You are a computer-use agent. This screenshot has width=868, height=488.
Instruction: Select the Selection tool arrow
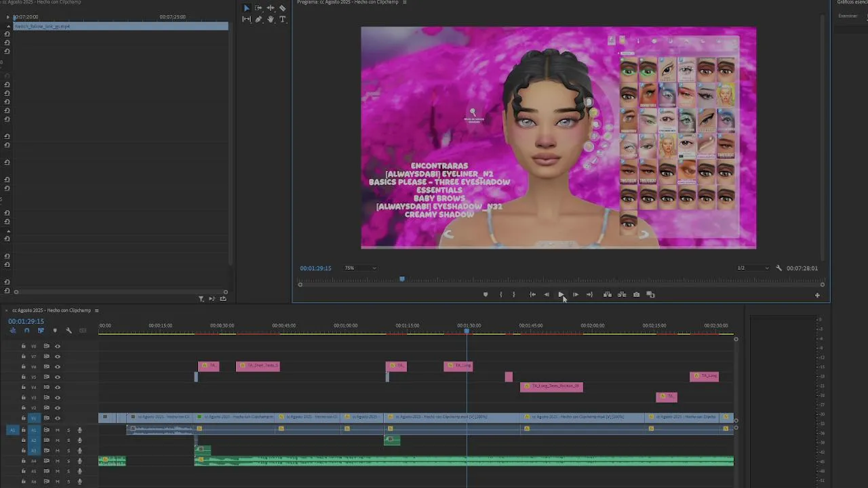click(246, 8)
